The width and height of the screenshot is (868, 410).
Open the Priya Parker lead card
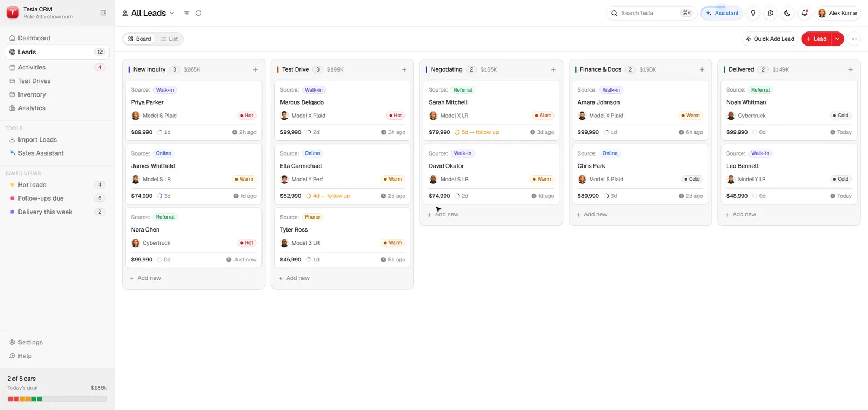pos(194,111)
